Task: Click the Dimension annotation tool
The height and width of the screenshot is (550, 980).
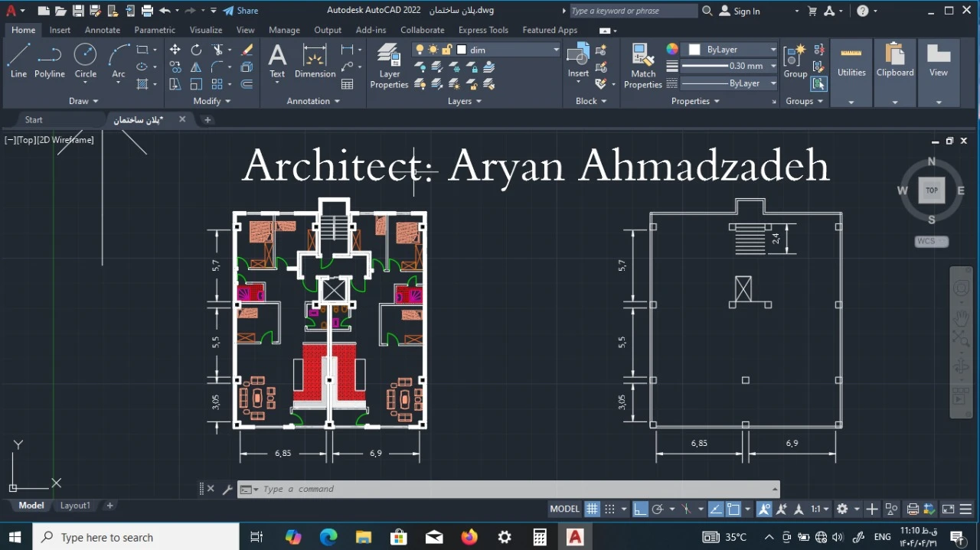Action: point(315,60)
